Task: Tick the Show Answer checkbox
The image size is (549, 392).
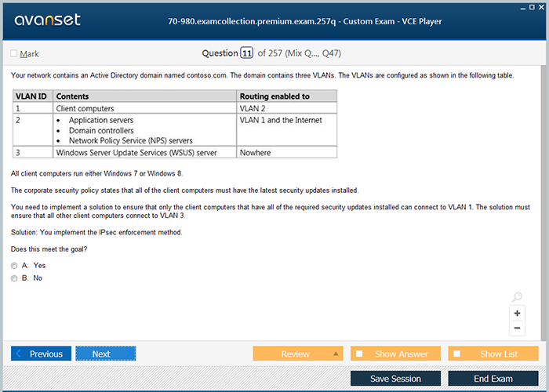Action: [359, 354]
